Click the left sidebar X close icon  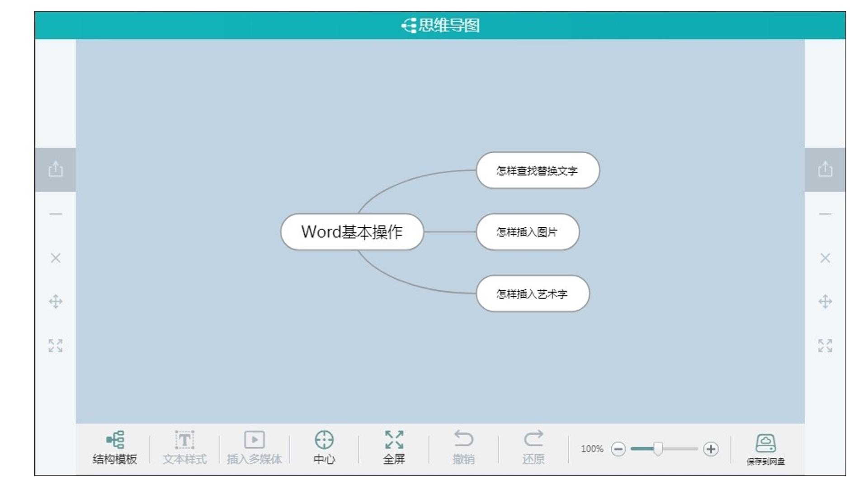point(56,258)
